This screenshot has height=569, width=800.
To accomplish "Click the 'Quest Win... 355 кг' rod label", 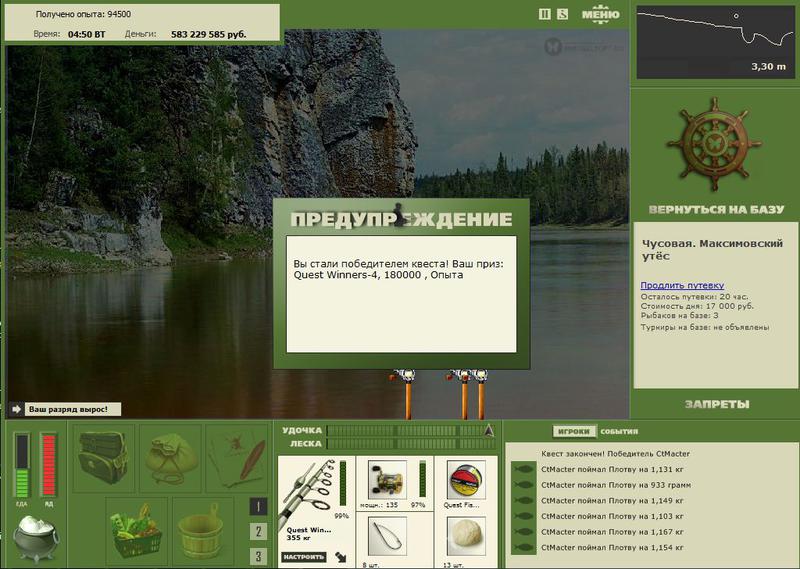I will pyautogui.click(x=308, y=534).
